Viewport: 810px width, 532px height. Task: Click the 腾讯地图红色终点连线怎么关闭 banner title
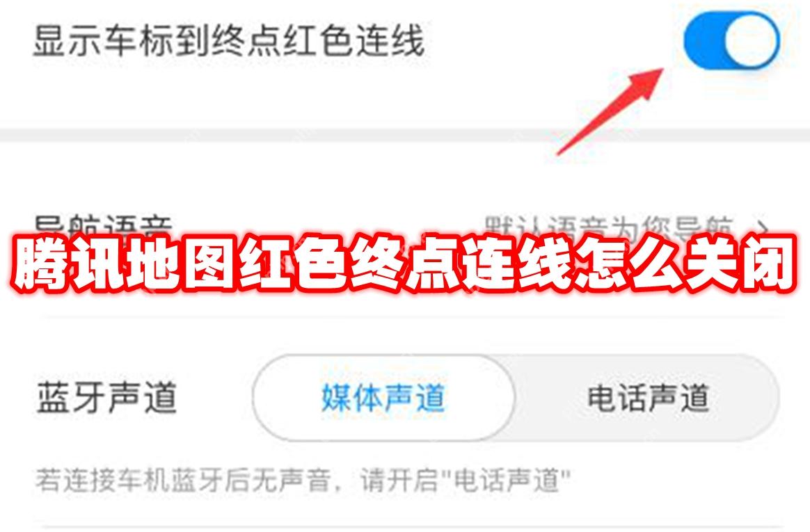click(x=403, y=262)
